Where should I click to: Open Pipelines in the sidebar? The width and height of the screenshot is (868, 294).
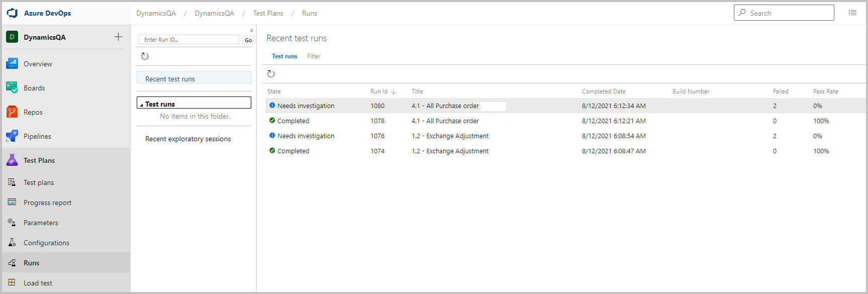(x=37, y=136)
